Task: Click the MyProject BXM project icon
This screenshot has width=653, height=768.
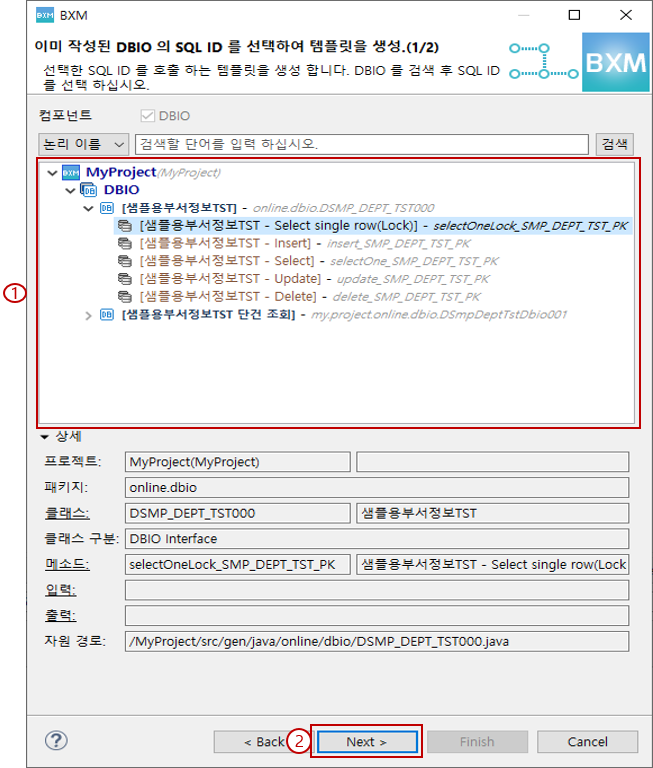Action: pos(71,172)
